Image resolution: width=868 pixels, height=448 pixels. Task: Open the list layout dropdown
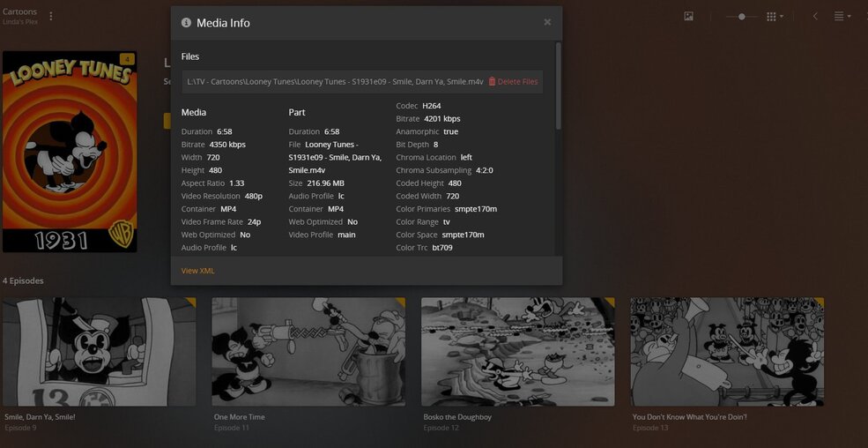pyautogui.click(x=842, y=17)
